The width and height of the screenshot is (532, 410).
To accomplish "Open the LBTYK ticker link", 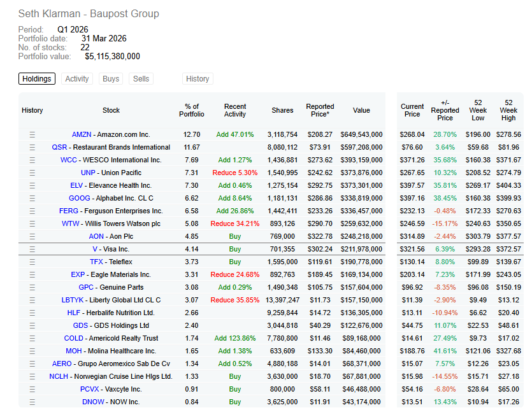I will (72, 300).
